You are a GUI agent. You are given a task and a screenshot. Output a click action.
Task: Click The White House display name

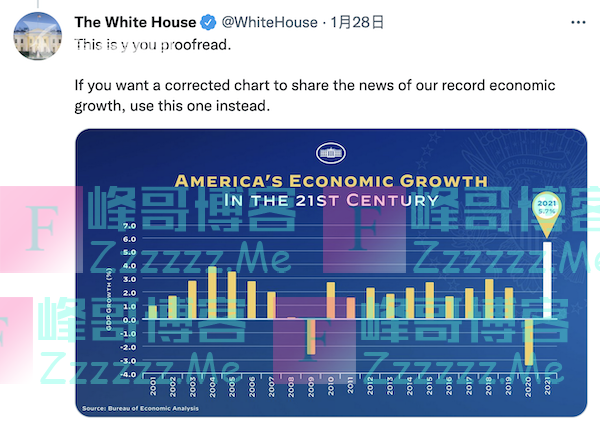pos(135,22)
